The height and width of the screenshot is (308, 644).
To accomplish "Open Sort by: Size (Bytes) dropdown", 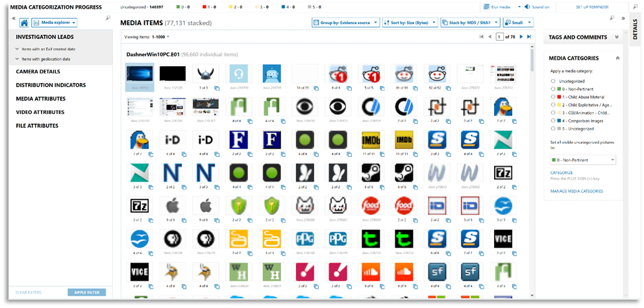I will coord(410,23).
